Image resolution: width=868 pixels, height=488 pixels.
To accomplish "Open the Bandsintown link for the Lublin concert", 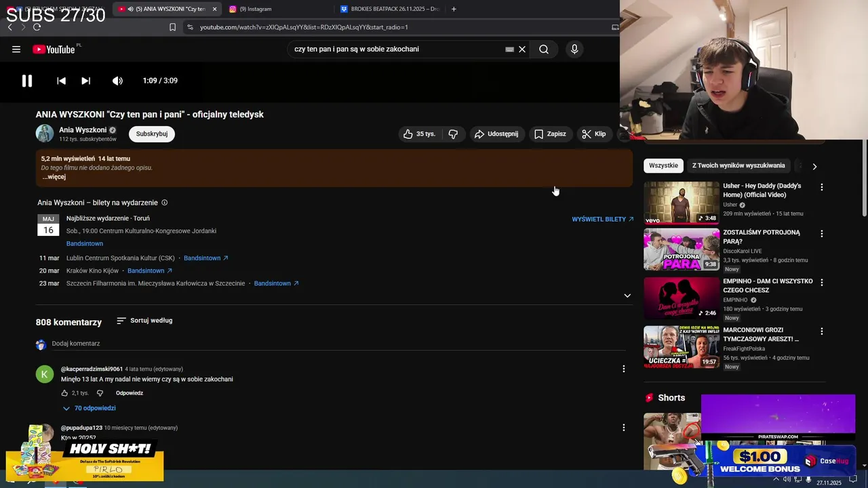I will point(206,258).
